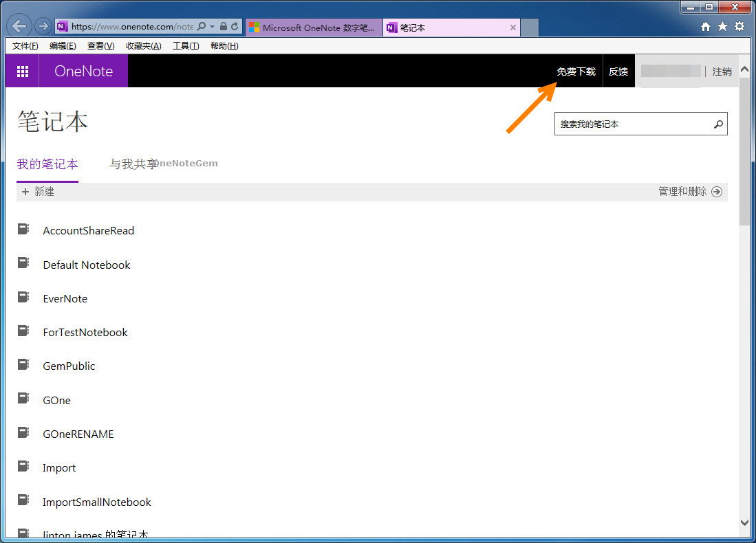Screen dimensions: 756x543
Task: Click the Import notebook icon
Action: pos(23,466)
